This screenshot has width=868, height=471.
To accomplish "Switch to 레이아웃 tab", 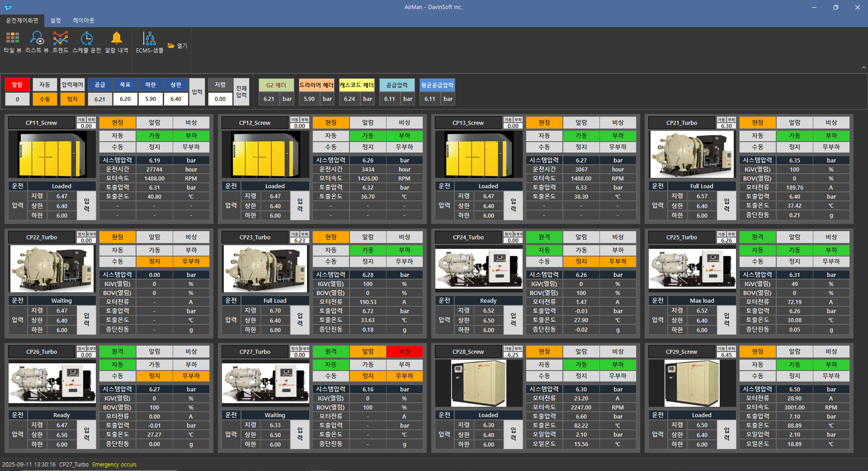I will point(84,20).
